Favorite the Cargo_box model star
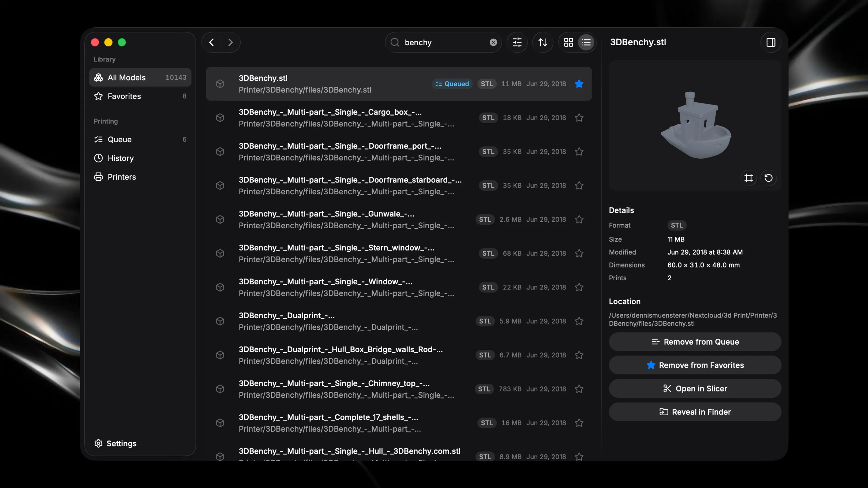 coord(579,118)
